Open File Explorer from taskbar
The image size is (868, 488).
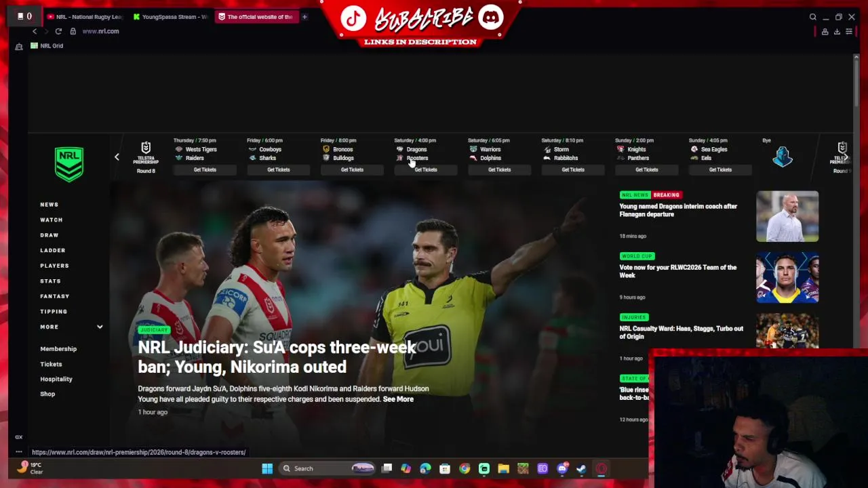pyautogui.click(x=503, y=468)
